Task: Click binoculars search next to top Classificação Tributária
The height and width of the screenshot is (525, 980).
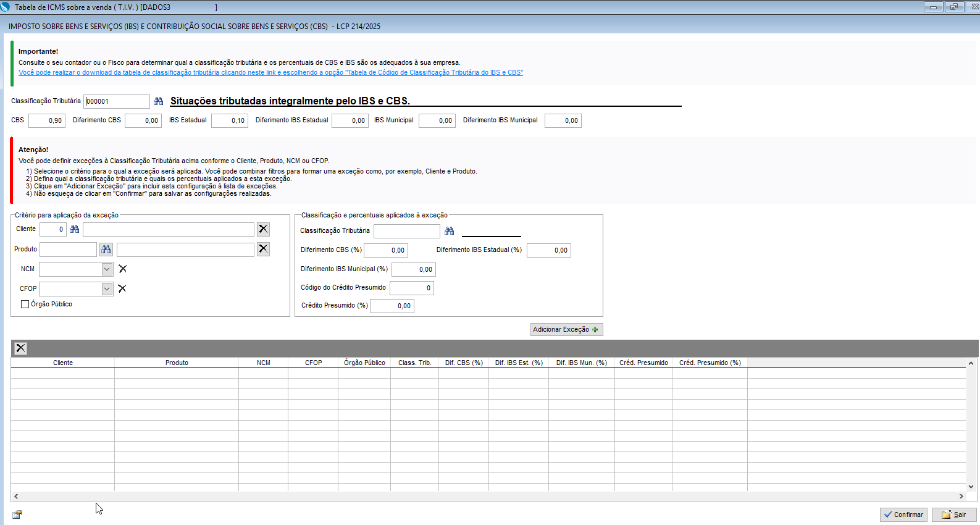Action: pyautogui.click(x=159, y=101)
